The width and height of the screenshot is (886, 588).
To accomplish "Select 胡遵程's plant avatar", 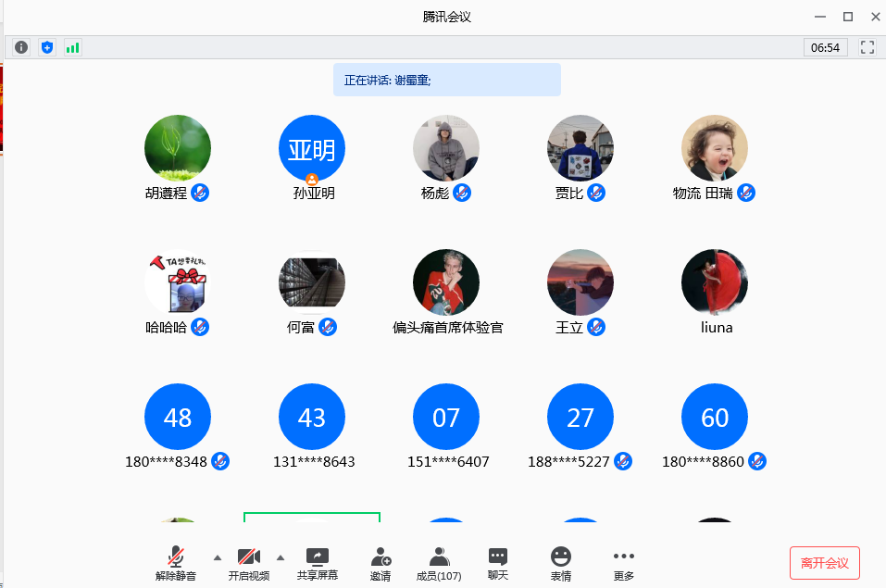I will 178,148.
